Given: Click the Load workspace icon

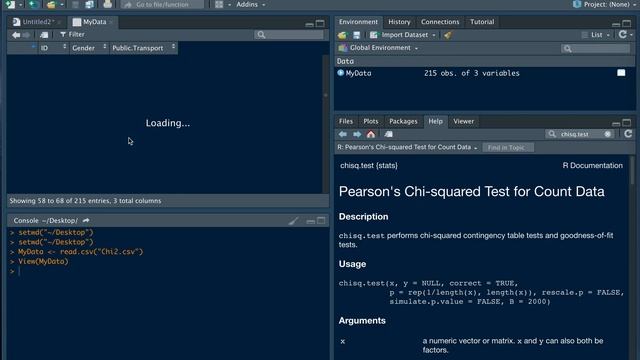Looking at the screenshot, I should click(342, 35).
